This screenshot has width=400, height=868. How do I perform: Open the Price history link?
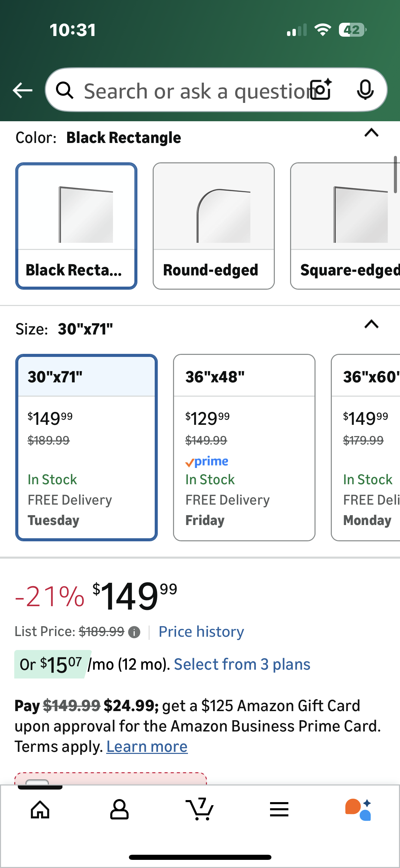[x=201, y=632]
